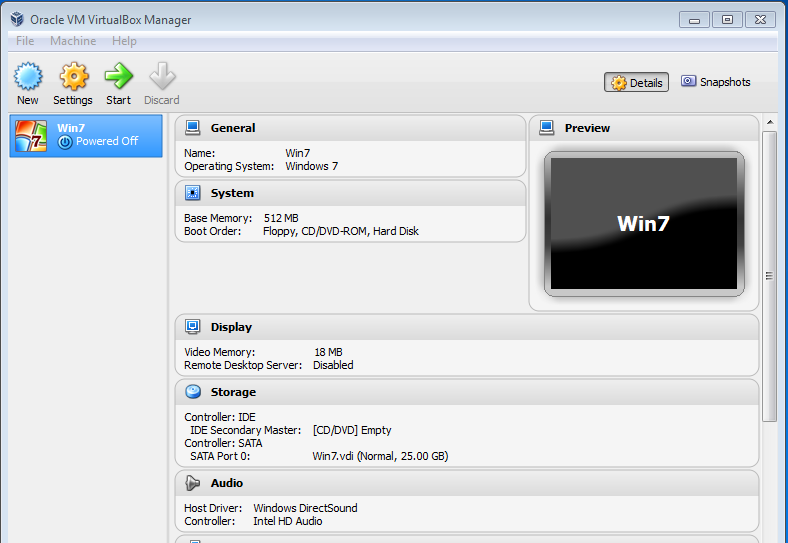Click the System section chip icon

(192, 193)
